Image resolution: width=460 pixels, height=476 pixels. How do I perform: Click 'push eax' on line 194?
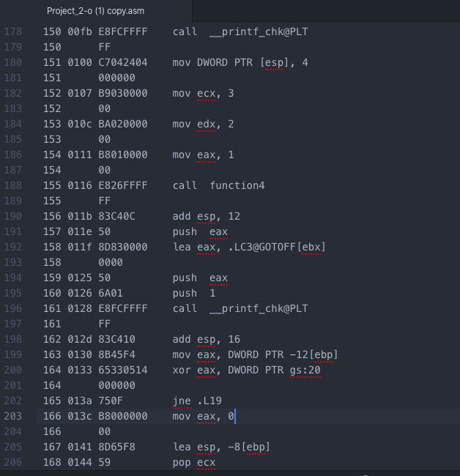tap(200, 278)
